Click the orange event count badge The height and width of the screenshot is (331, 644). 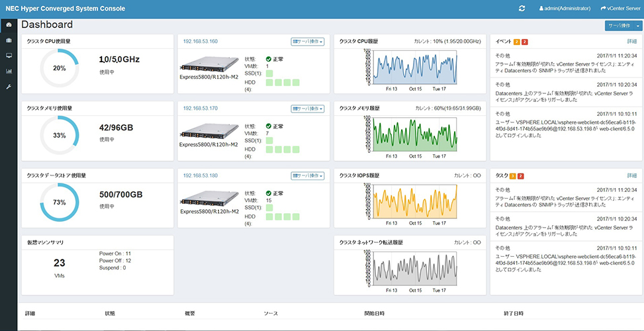pyautogui.click(x=517, y=42)
